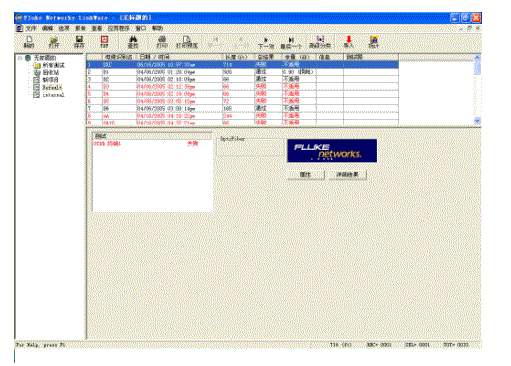
Task: Click the binoculars search icon
Action: pos(133,42)
